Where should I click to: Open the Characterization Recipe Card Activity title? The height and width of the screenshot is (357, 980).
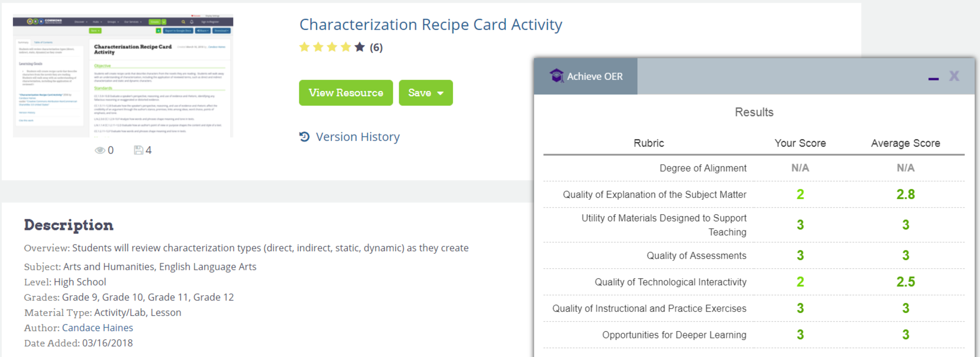coord(431,25)
